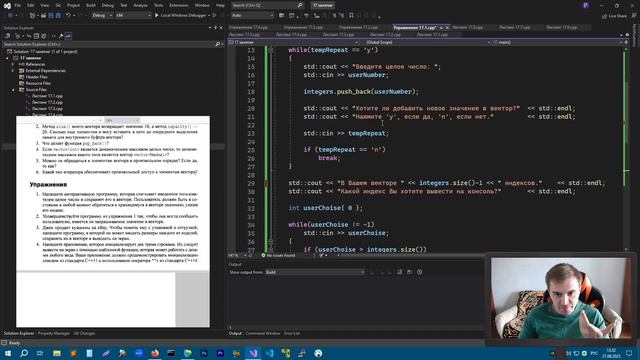Open the Tools menu
640x360 pixels.
[158, 5]
